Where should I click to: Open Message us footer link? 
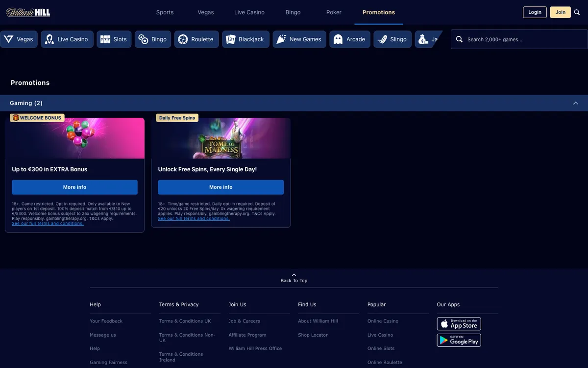coord(103,335)
